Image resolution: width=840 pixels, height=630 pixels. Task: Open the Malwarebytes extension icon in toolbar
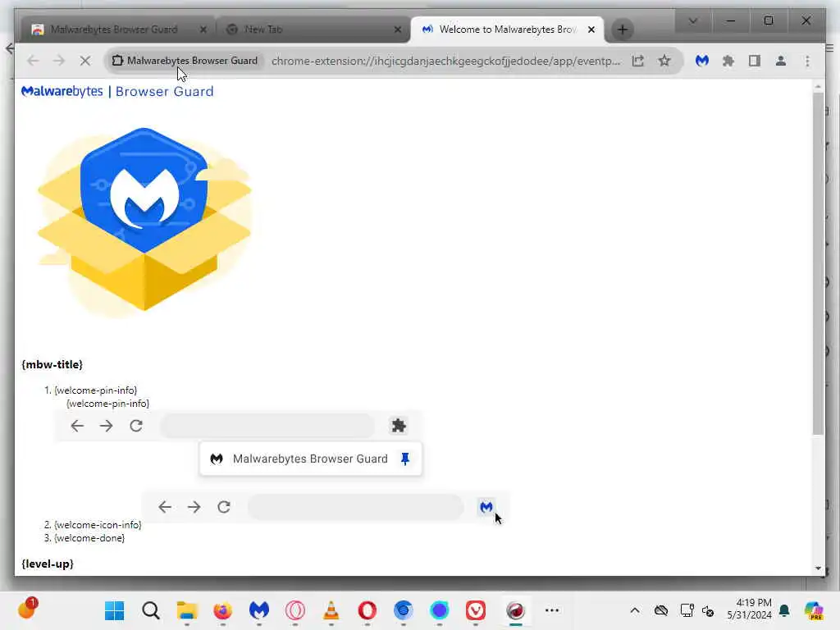tap(702, 61)
